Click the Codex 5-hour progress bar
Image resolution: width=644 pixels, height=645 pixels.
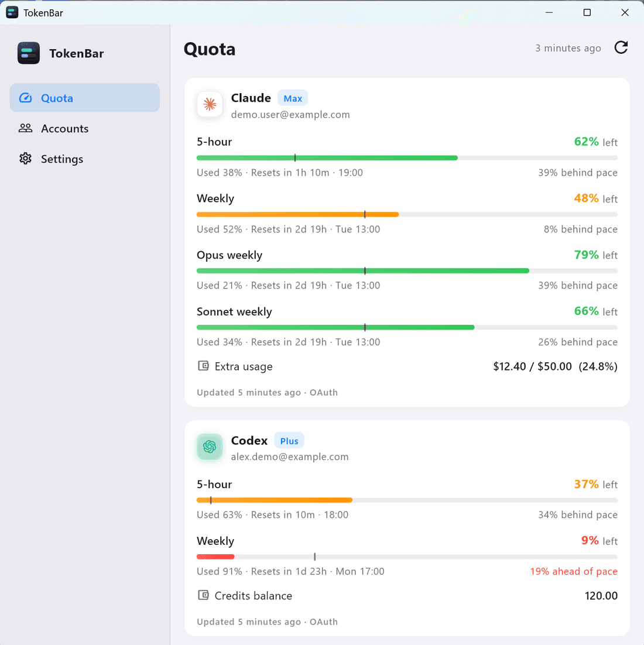pyautogui.click(x=407, y=500)
